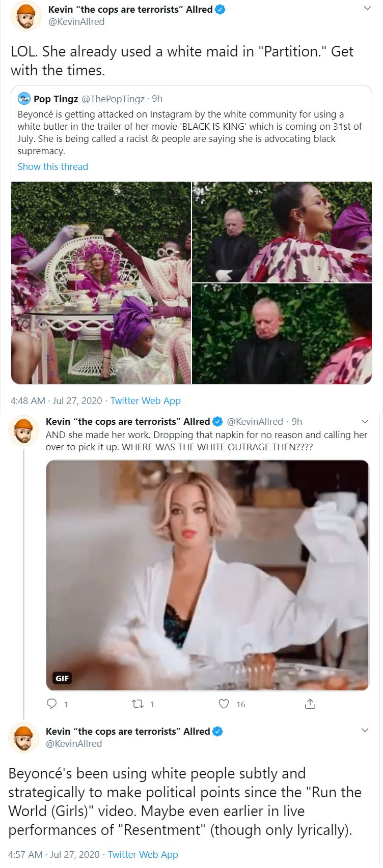The height and width of the screenshot is (868, 383).
Task: Click Kevin's avatar on the bottom tweet
Action: (23, 738)
